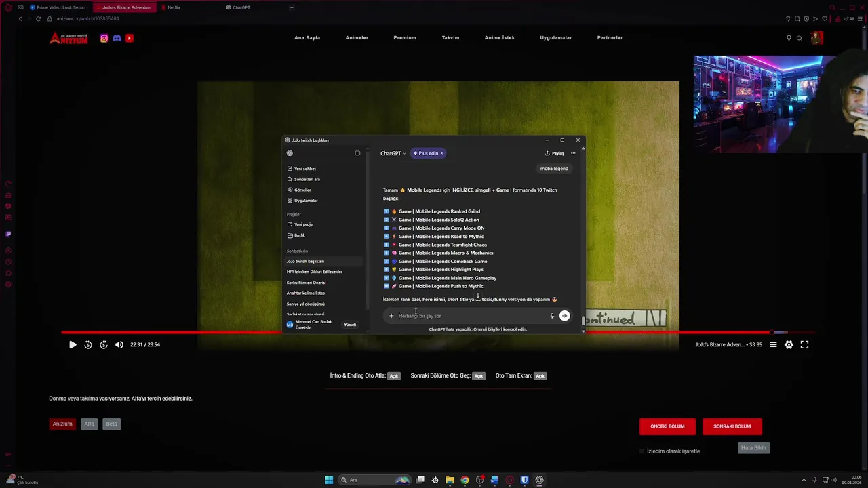The image size is (868, 488).
Task: Click Hata Bildir button
Action: tap(753, 448)
